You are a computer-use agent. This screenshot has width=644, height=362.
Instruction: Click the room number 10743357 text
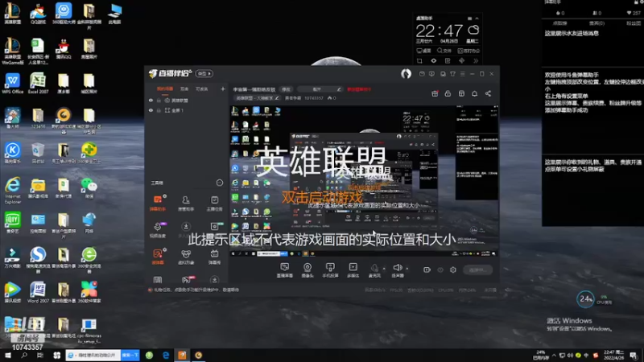click(x=314, y=98)
